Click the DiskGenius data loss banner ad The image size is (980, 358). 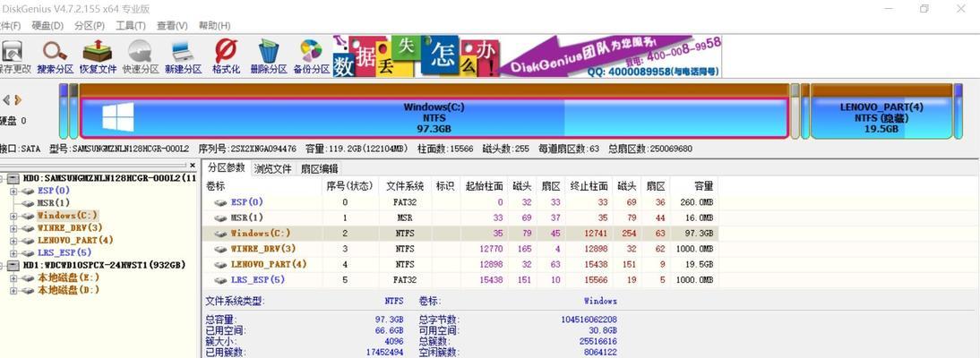pos(527,56)
